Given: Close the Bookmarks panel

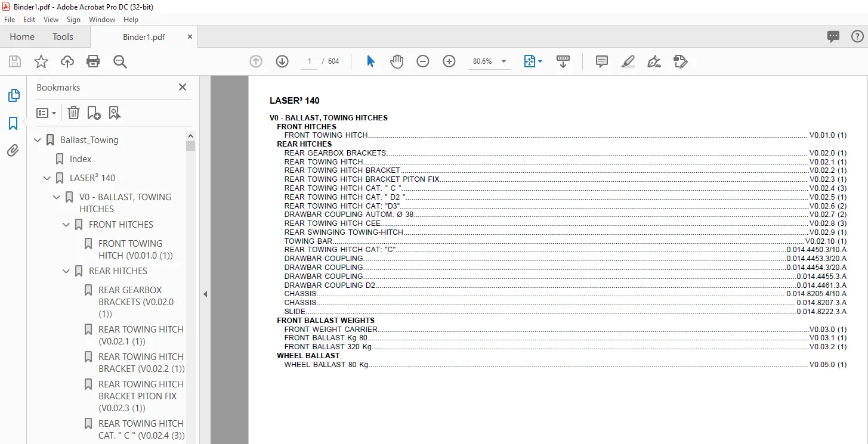Looking at the screenshot, I should (x=183, y=87).
